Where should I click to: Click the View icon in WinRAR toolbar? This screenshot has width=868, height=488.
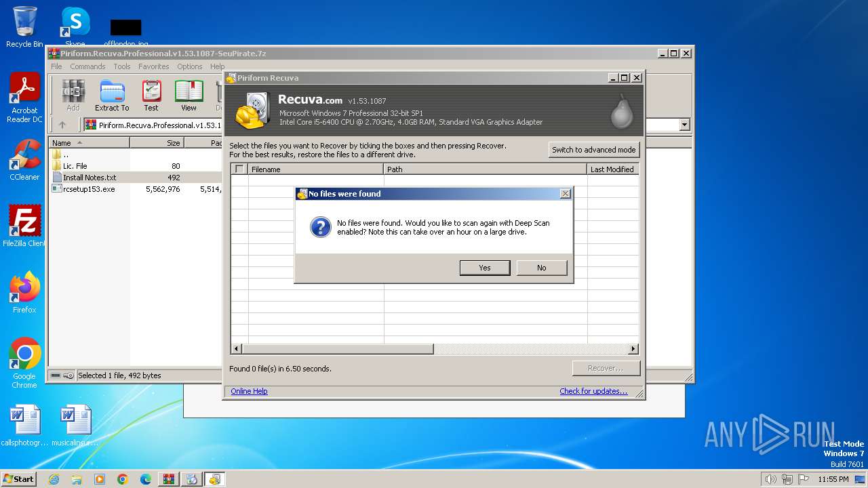189,96
